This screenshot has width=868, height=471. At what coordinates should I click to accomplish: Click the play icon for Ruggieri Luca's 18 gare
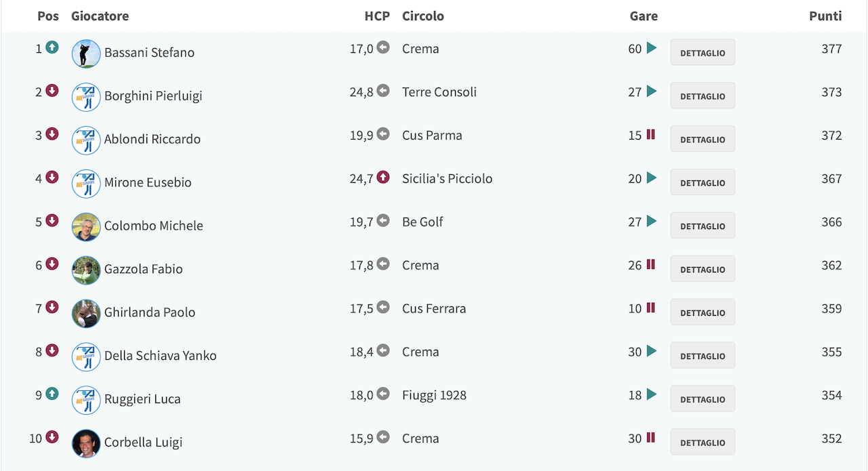click(x=652, y=394)
